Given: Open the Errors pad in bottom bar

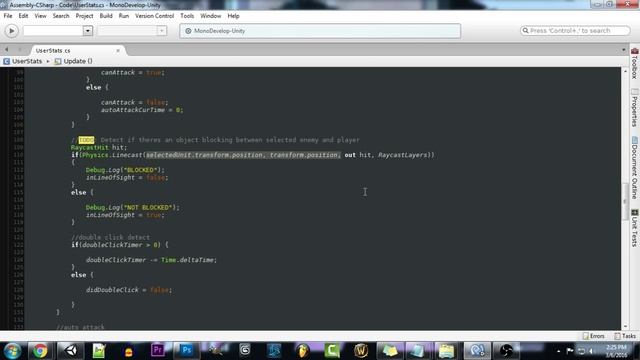Looking at the screenshot, I should 594,336.
